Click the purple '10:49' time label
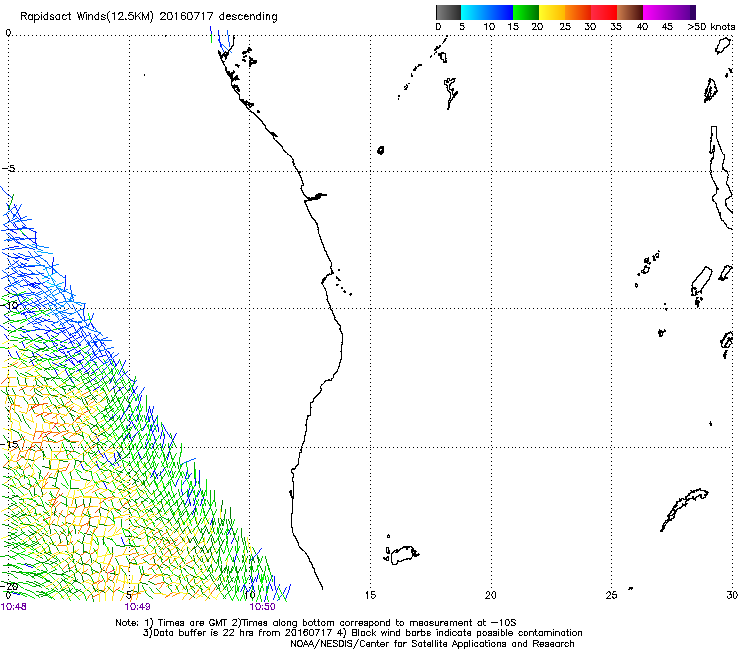This screenshot has height=650, width=740. 137,607
